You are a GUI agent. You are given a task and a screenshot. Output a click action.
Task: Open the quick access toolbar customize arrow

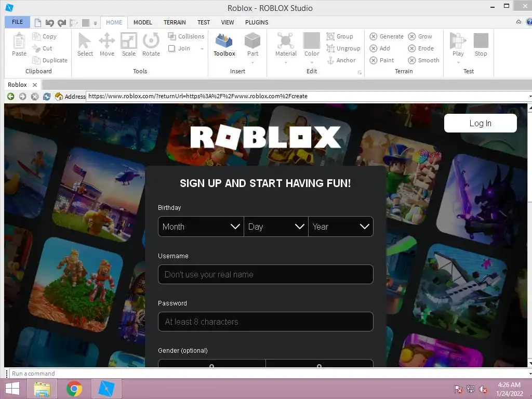tap(96, 23)
